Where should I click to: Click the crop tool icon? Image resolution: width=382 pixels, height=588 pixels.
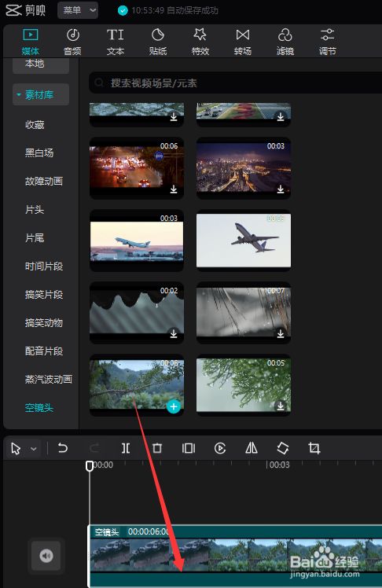(x=314, y=448)
